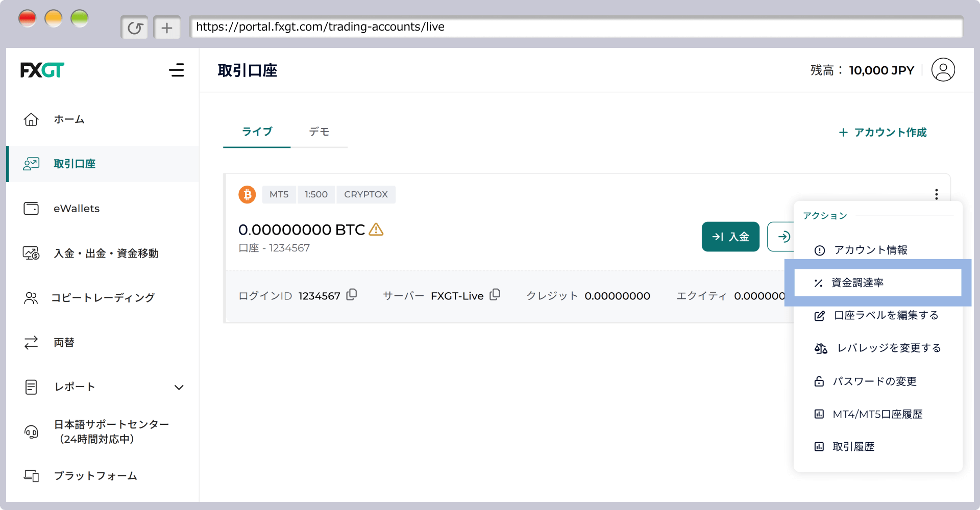Click the browser URL address field
The height and width of the screenshot is (510, 980).
tap(576, 27)
